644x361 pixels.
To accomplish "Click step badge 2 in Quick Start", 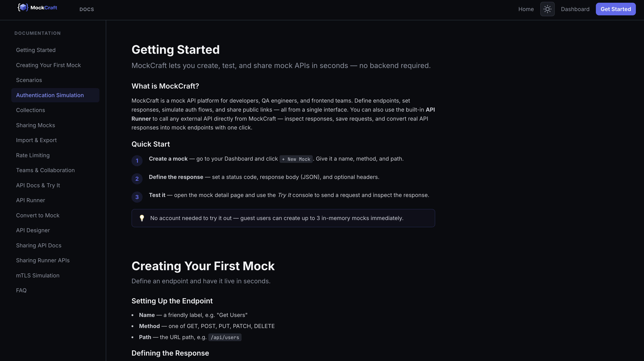I will pos(137,178).
